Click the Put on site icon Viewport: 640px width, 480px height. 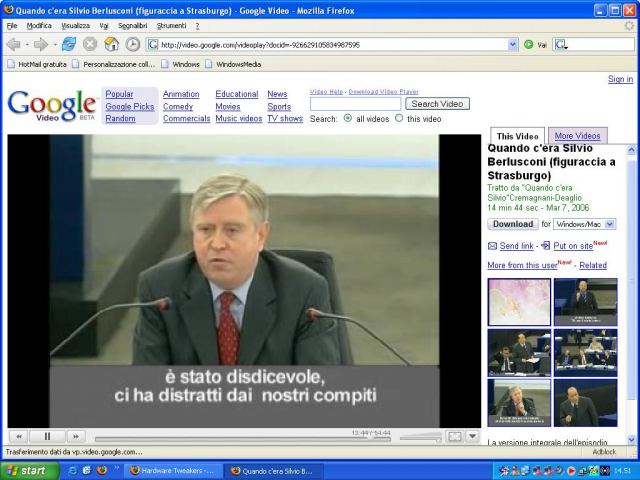(x=545, y=245)
